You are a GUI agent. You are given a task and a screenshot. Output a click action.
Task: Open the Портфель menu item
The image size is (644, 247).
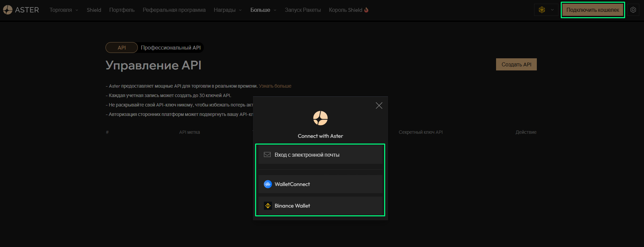tap(122, 10)
